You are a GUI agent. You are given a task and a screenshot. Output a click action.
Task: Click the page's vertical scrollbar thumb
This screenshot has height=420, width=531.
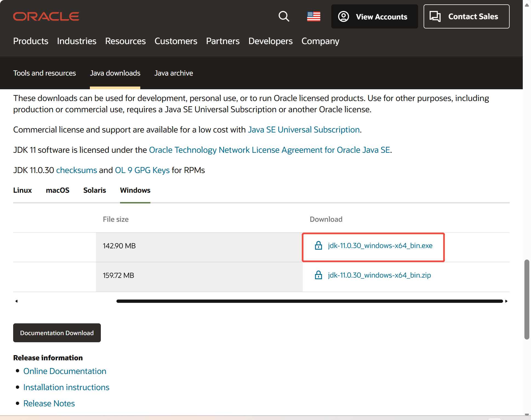pos(527,300)
